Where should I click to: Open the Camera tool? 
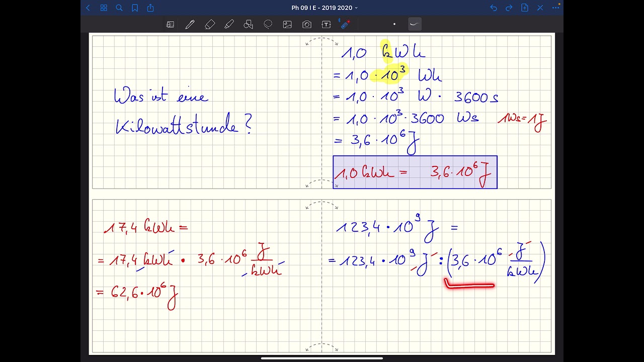[x=307, y=24]
